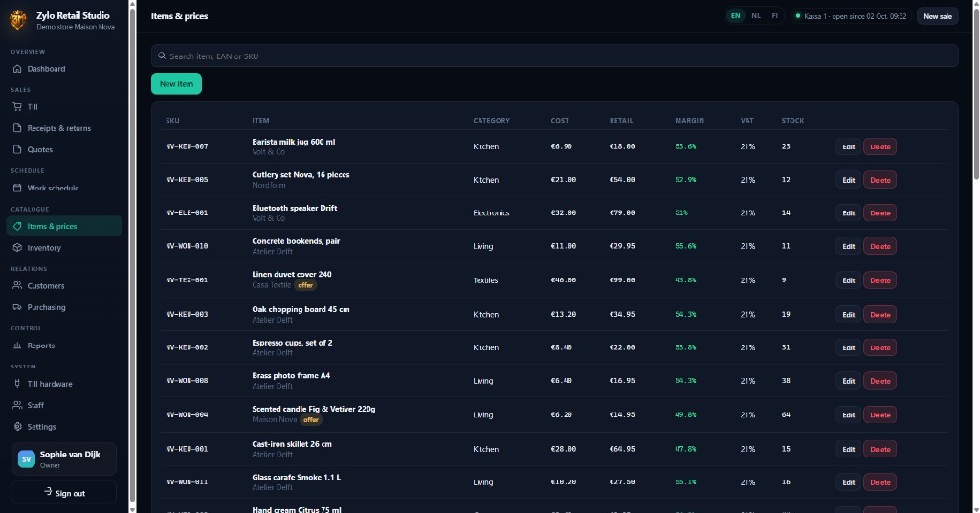
Task: Click the Electronics category cell
Action: [491, 213]
